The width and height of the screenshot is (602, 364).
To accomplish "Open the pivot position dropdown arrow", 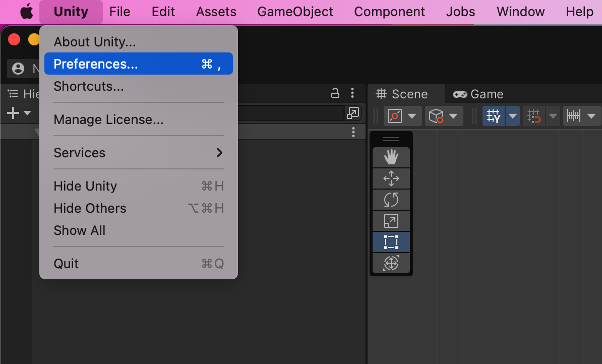I will tap(412, 116).
